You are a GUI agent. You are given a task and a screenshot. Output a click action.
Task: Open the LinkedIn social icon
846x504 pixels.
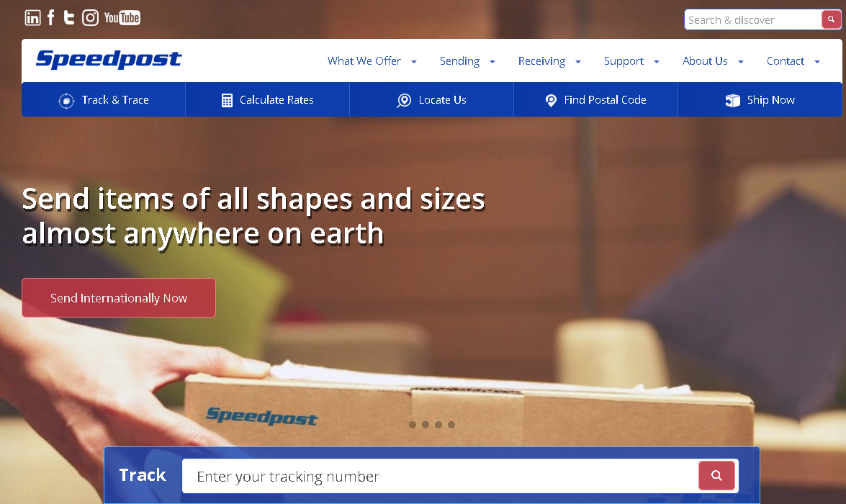(33, 18)
